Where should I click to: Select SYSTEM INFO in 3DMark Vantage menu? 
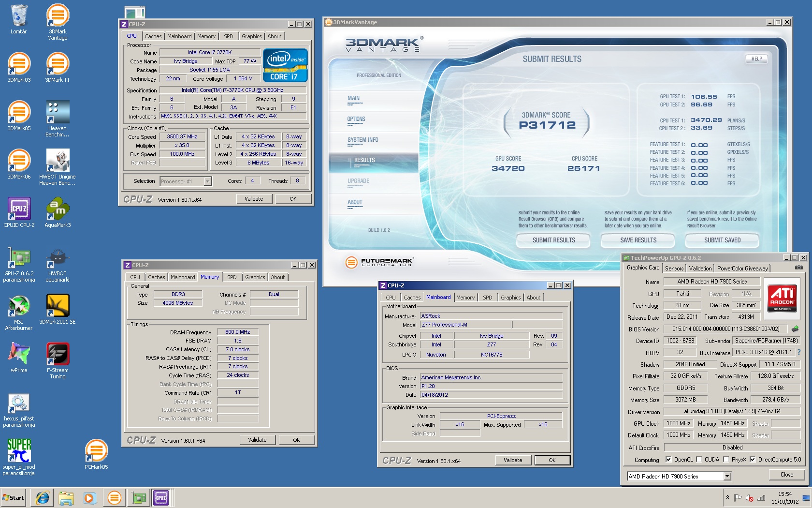point(362,140)
